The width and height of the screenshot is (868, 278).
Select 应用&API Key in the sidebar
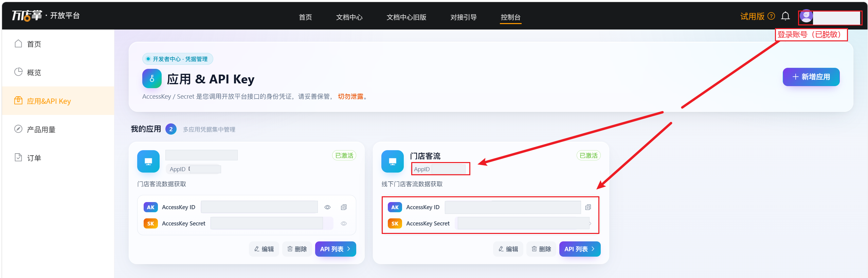58,101
